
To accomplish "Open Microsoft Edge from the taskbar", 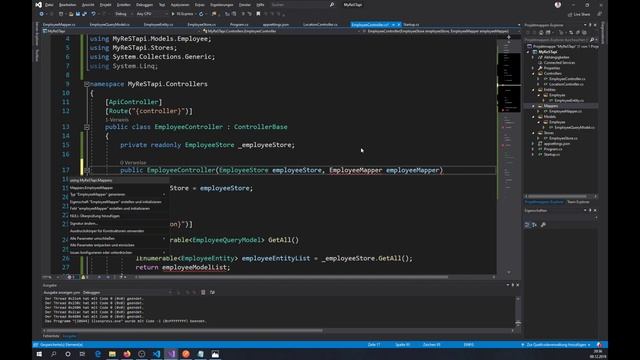I will click(98, 354).
